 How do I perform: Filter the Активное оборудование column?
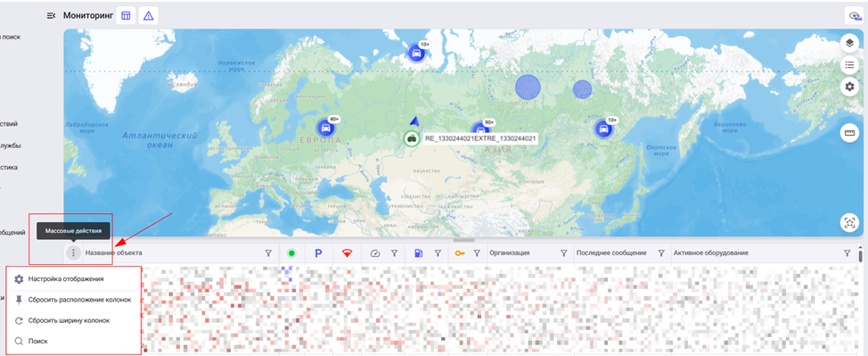click(847, 253)
